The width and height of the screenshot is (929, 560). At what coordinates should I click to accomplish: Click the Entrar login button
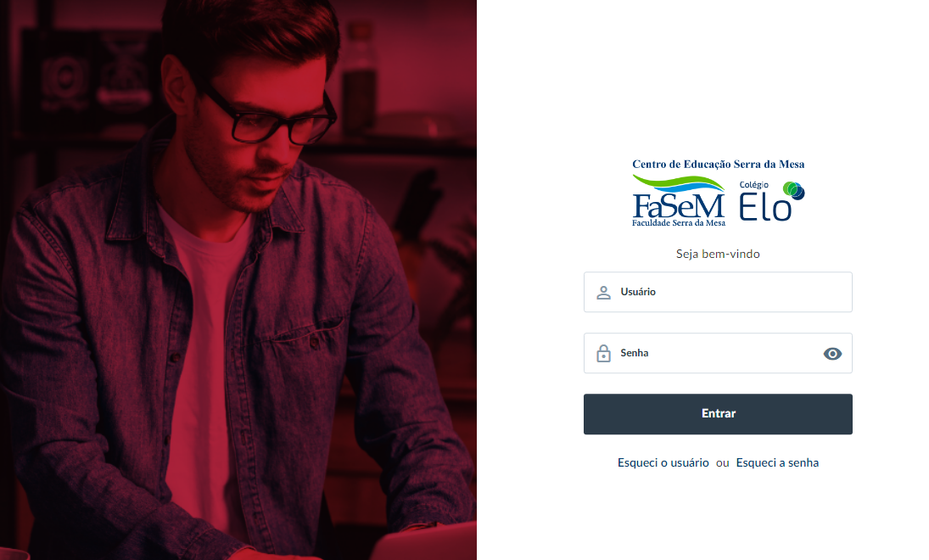tap(718, 414)
